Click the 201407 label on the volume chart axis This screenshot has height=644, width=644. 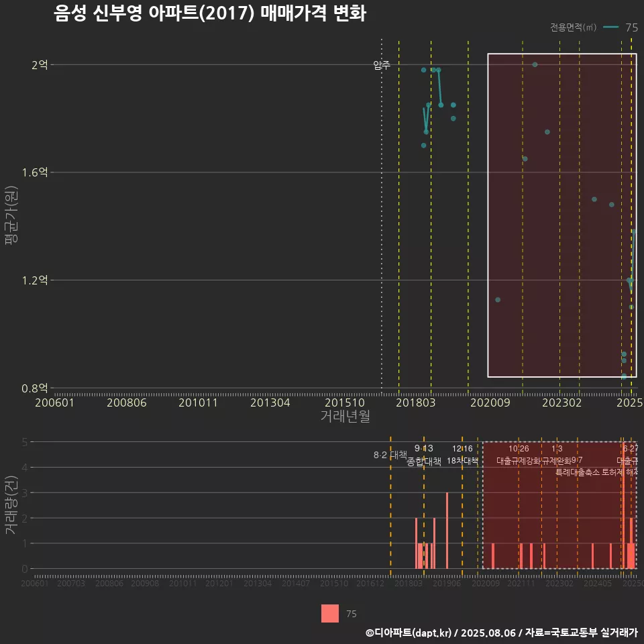click(296, 583)
